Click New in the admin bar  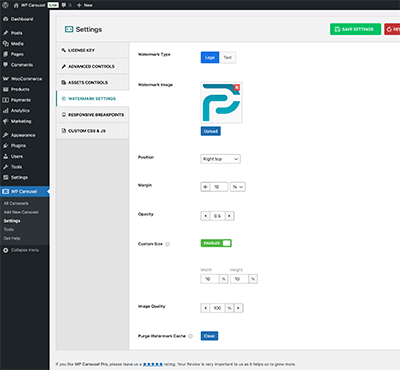(x=85, y=5)
